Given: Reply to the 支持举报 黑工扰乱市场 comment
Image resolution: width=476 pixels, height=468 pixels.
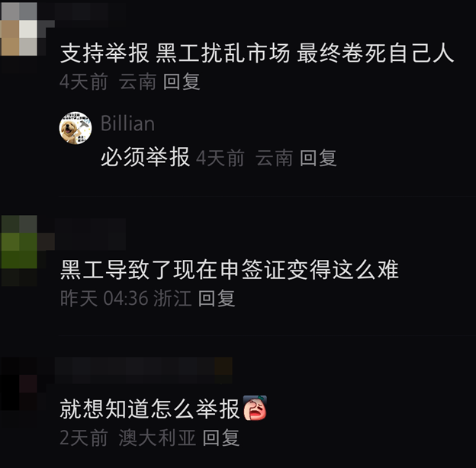Looking at the screenshot, I should tap(182, 82).
